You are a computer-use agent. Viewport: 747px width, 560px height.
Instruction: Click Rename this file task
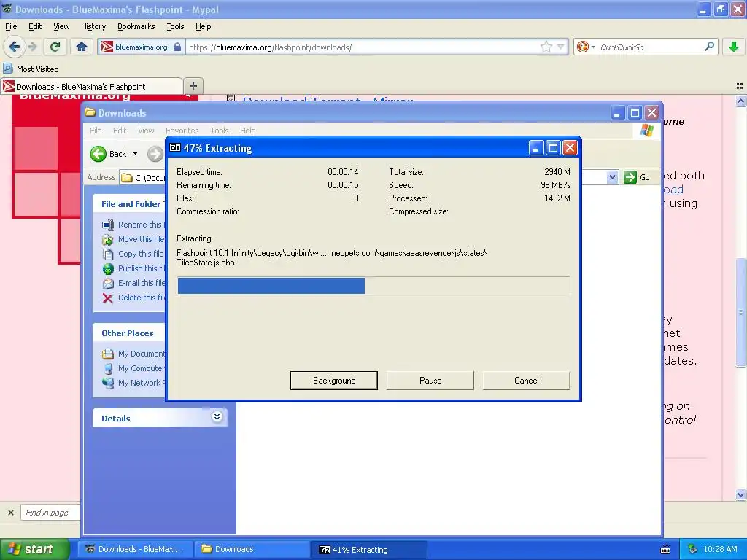pyautogui.click(x=134, y=225)
